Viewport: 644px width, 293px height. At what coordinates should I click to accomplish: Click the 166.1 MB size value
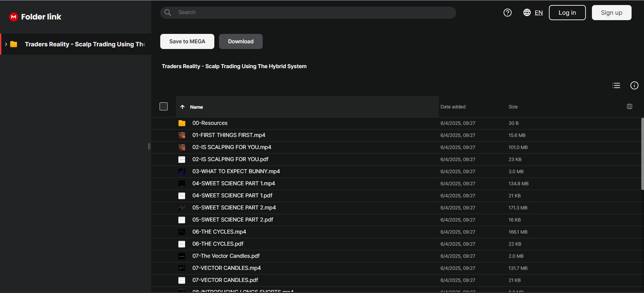(x=518, y=232)
